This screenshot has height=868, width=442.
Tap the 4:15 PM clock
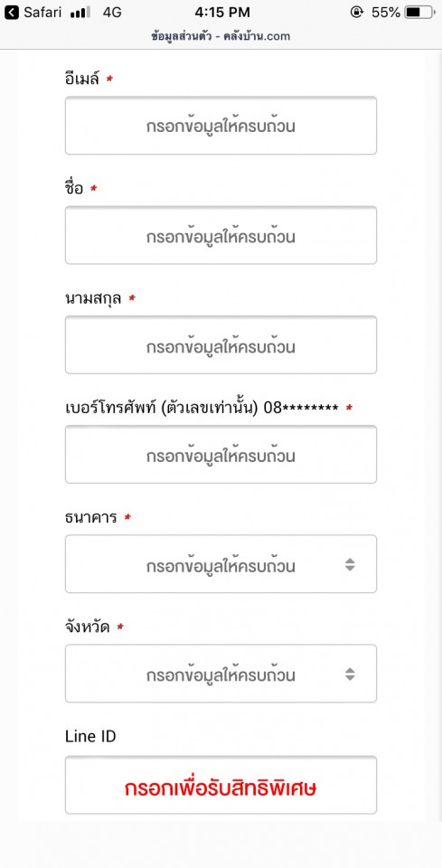click(x=223, y=12)
